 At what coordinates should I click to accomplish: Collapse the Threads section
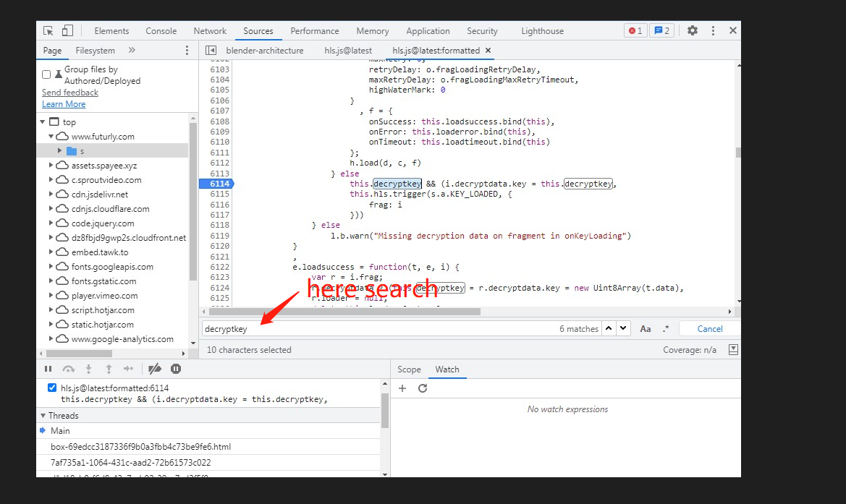(x=43, y=416)
